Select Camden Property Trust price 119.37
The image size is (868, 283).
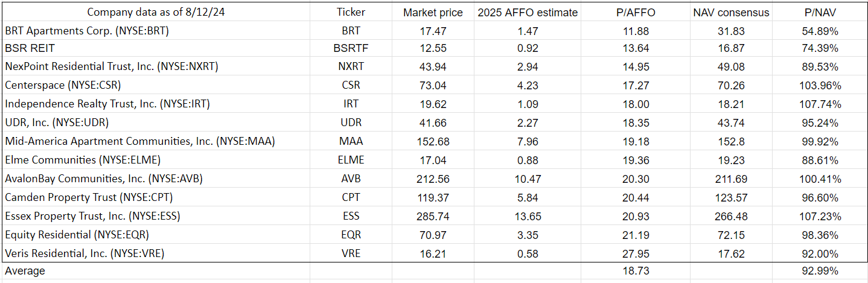point(432,197)
